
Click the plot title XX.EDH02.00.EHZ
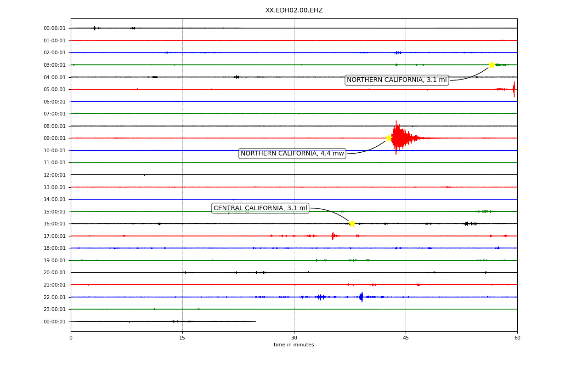coord(294,10)
